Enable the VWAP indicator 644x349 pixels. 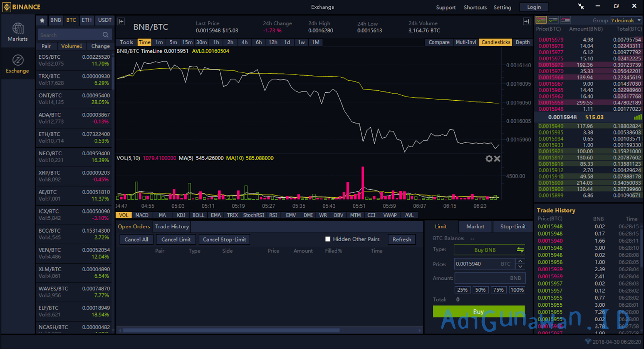tap(390, 215)
